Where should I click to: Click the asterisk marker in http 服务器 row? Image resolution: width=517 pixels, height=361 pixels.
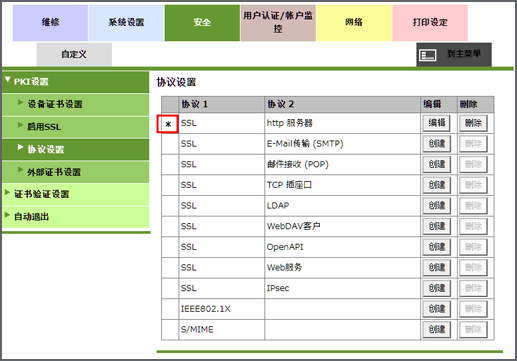(x=168, y=124)
